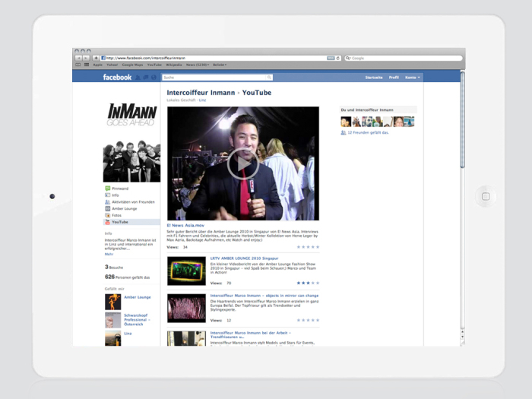This screenshot has width=532, height=399.
Task: Click the Intercoiffeur Inmann title link
Action: [201, 93]
